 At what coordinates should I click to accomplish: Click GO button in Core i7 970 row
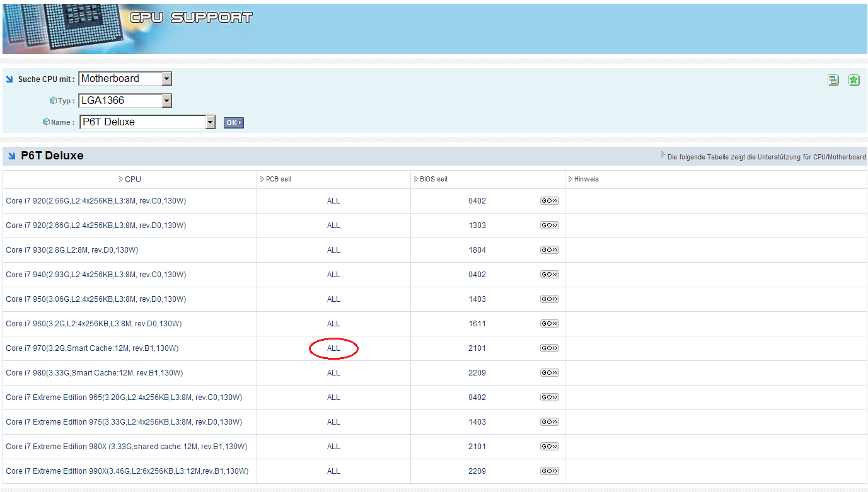point(549,348)
